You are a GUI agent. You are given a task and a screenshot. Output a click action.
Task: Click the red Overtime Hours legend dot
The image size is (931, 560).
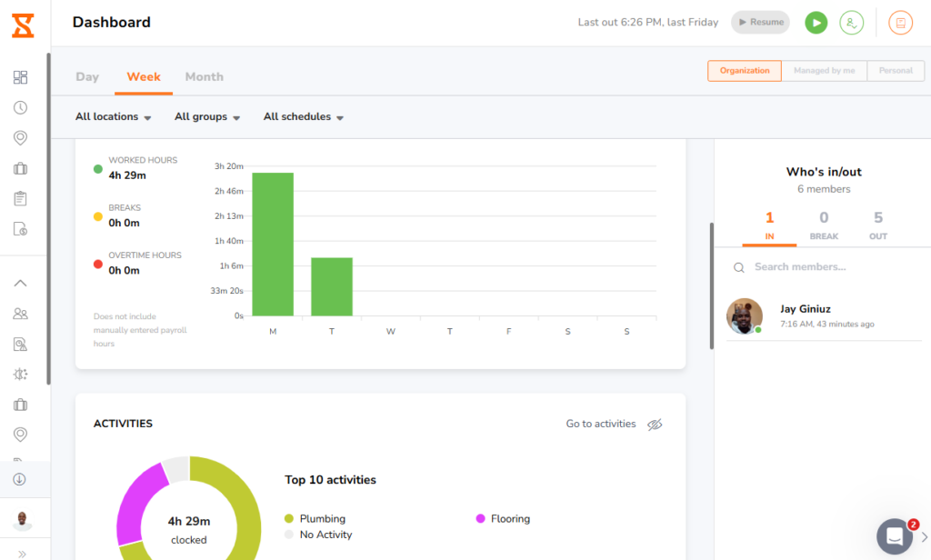click(x=98, y=265)
